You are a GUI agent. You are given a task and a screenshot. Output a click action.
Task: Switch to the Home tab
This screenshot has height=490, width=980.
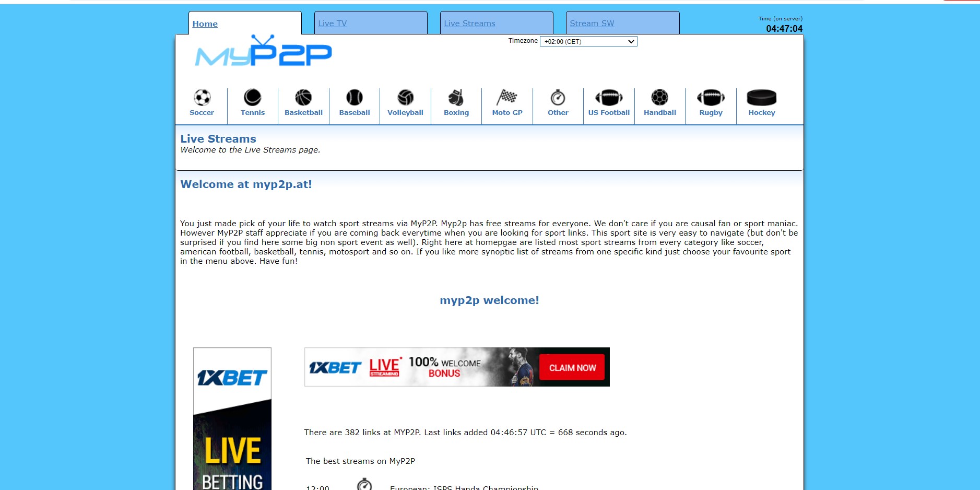click(205, 24)
